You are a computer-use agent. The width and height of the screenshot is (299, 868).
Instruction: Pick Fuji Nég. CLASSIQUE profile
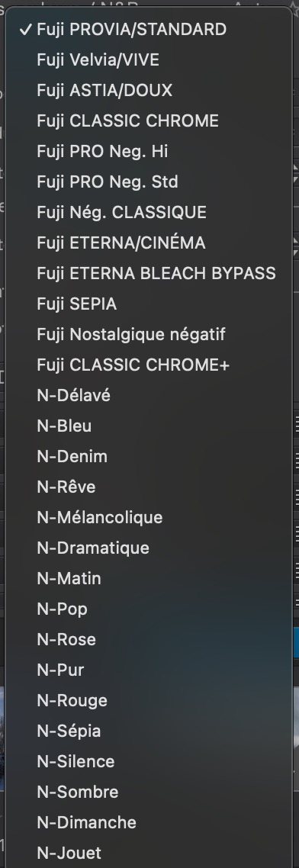click(x=149, y=212)
